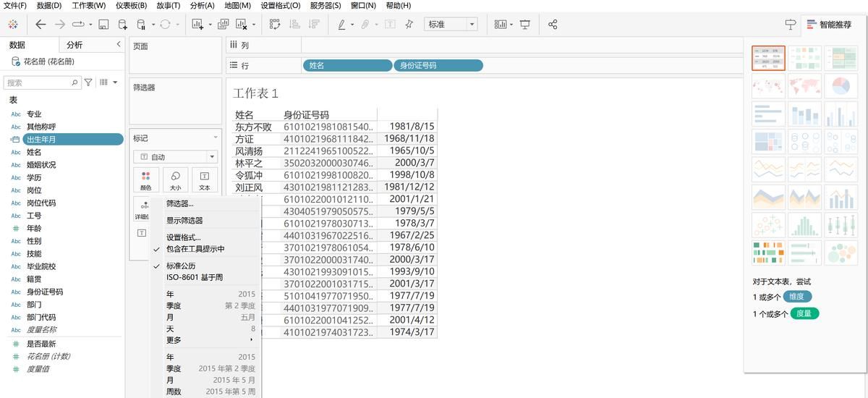
Task: Click the filter funnel icon beside search box
Action: [x=88, y=82]
